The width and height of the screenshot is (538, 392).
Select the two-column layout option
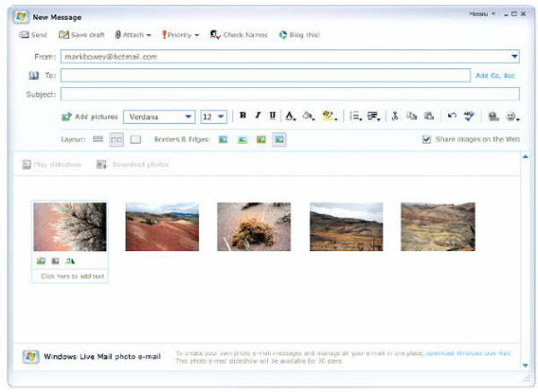point(117,139)
